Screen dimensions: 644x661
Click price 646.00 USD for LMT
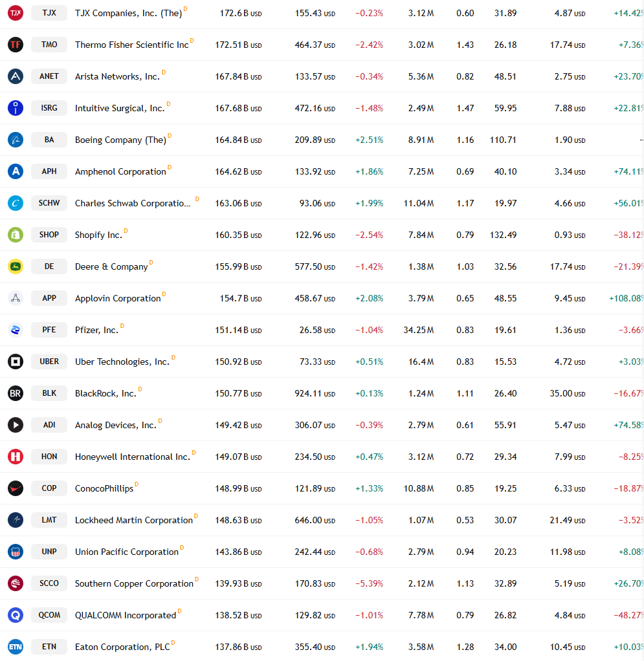pyautogui.click(x=315, y=520)
